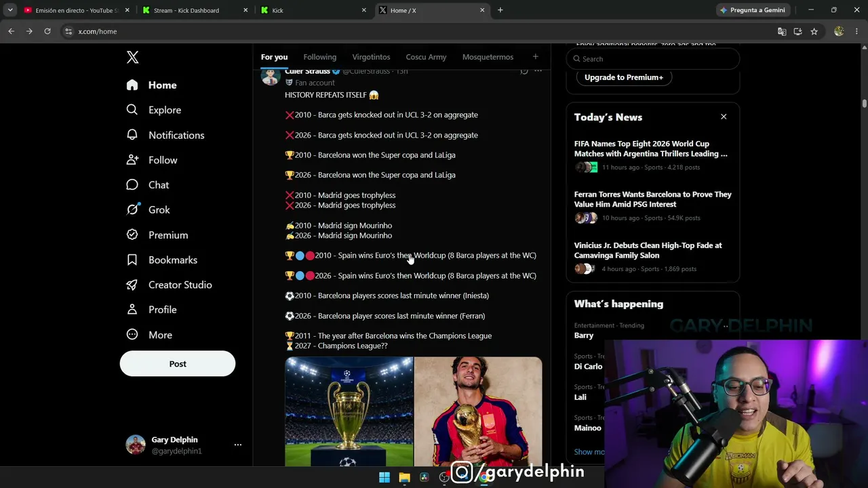Open more options on Culer Strauss post
868x488 pixels.
pos(538,70)
